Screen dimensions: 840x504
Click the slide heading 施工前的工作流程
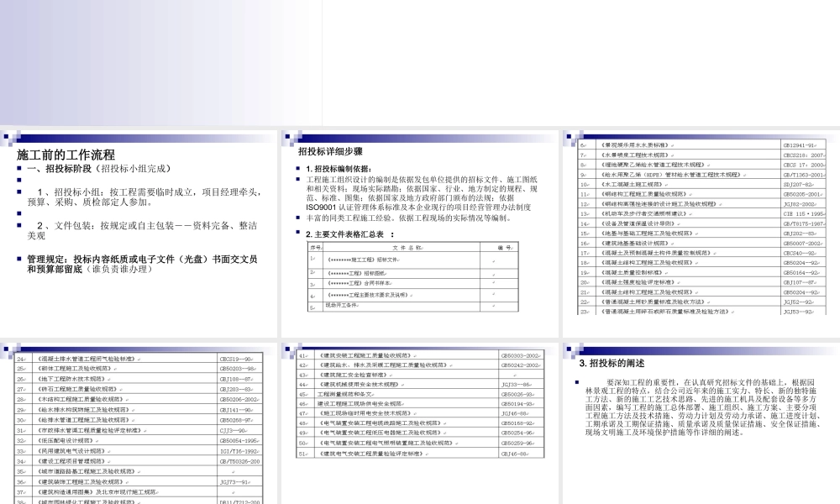[66, 155]
